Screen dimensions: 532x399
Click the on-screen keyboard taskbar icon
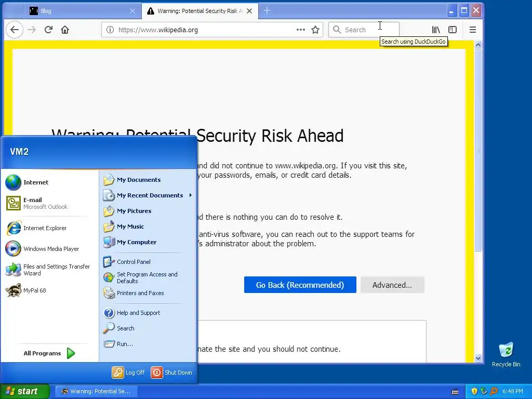[x=455, y=392]
